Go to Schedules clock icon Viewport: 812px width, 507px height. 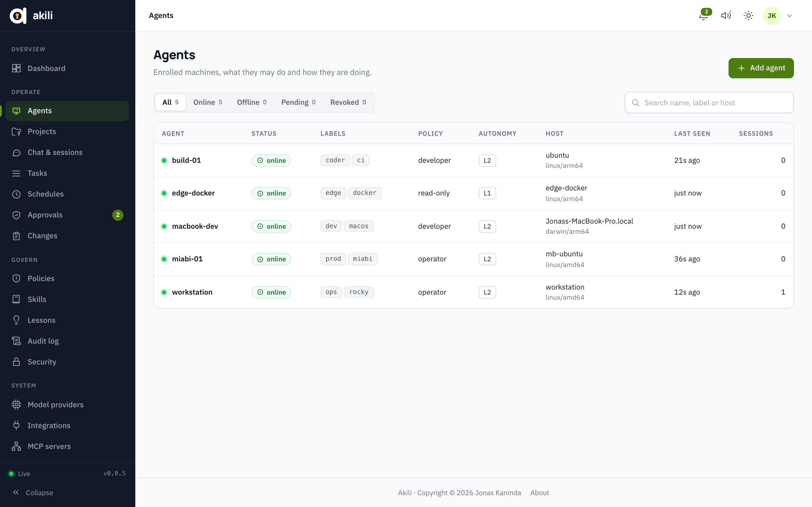point(16,194)
